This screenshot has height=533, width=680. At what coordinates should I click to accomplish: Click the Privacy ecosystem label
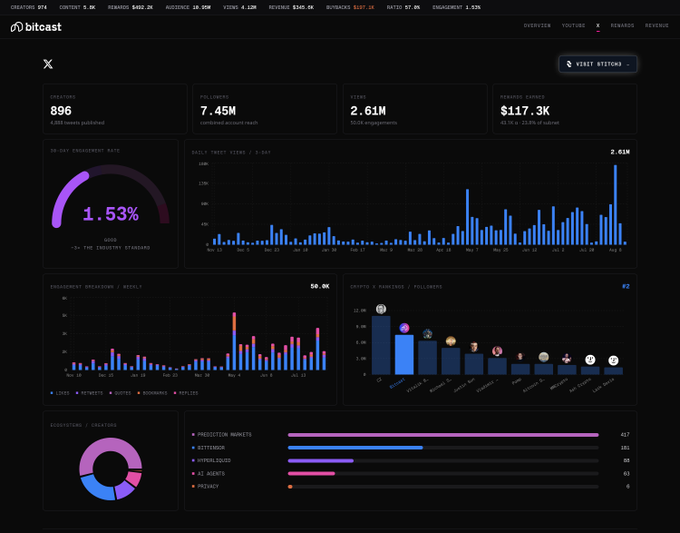[x=208, y=487]
